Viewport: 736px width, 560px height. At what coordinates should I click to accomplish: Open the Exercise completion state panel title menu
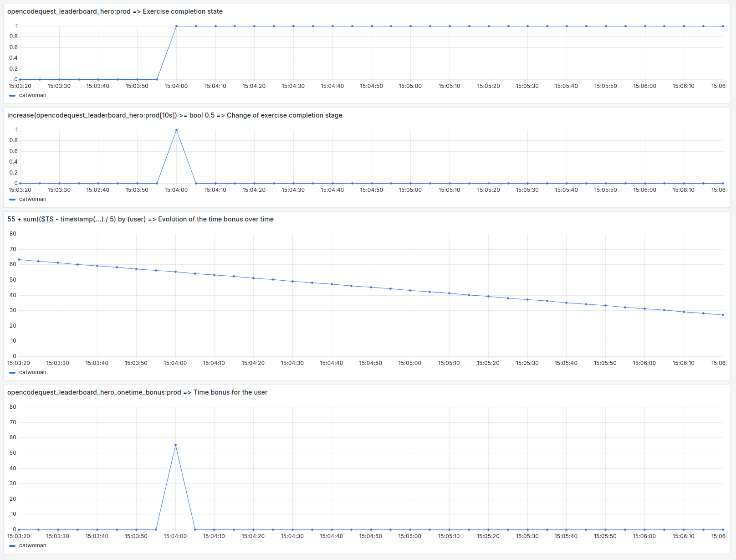coord(115,11)
